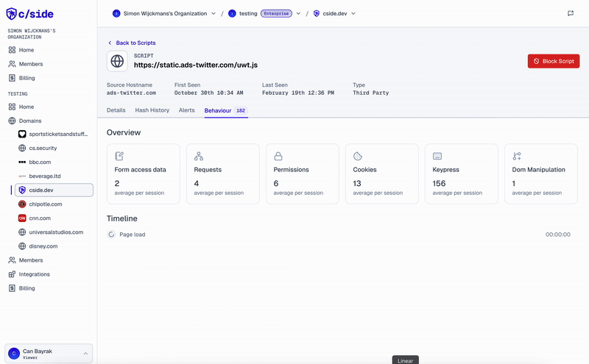Expand Can Bayrak user menu
The image size is (589, 364).
49,354
